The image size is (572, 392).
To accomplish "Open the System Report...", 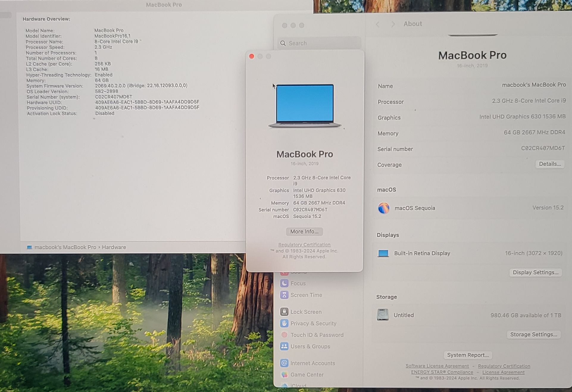I will click(x=468, y=355).
